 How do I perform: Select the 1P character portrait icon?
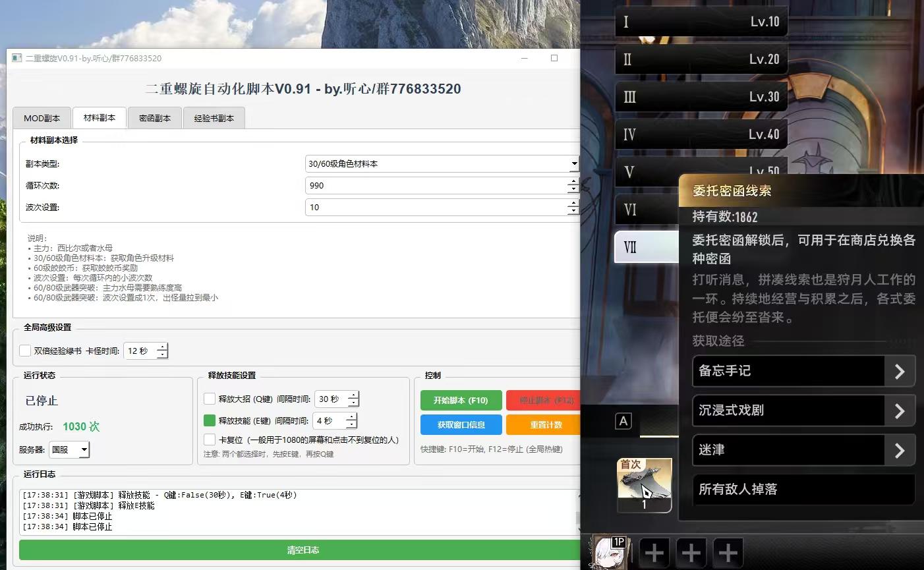click(x=608, y=552)
